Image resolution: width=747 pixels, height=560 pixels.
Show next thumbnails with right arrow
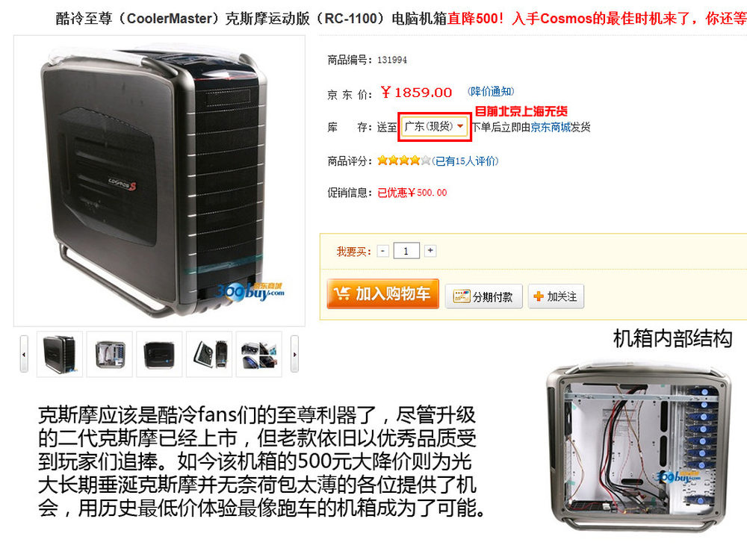click(x=294, y=354)
